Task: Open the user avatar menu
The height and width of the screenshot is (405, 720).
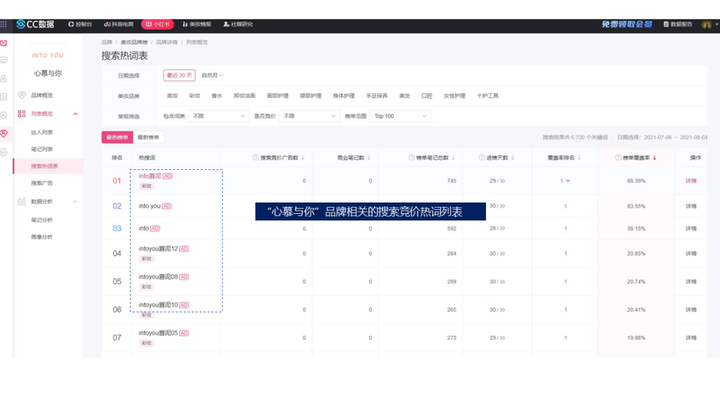Action: 707,24
